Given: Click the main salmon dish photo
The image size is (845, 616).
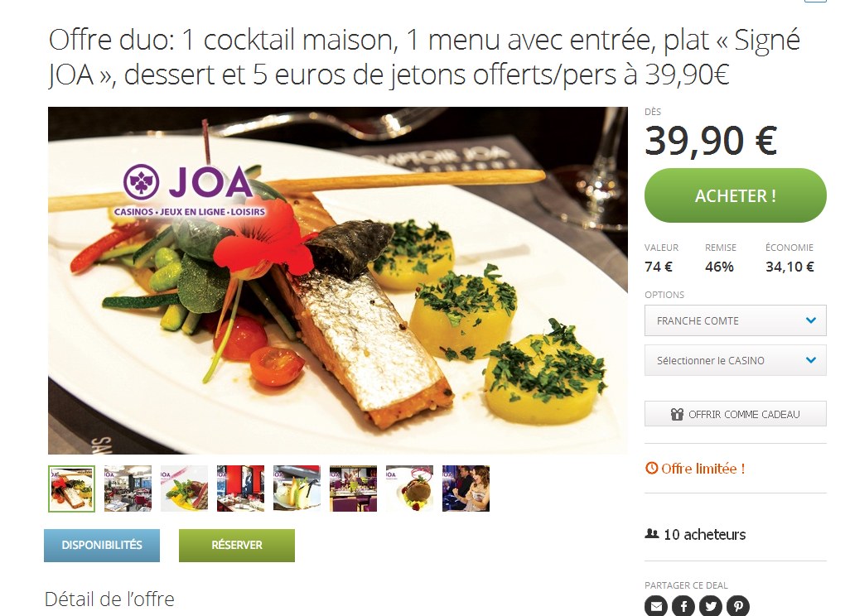Looking at the screenshot, I should click(338, 281).
